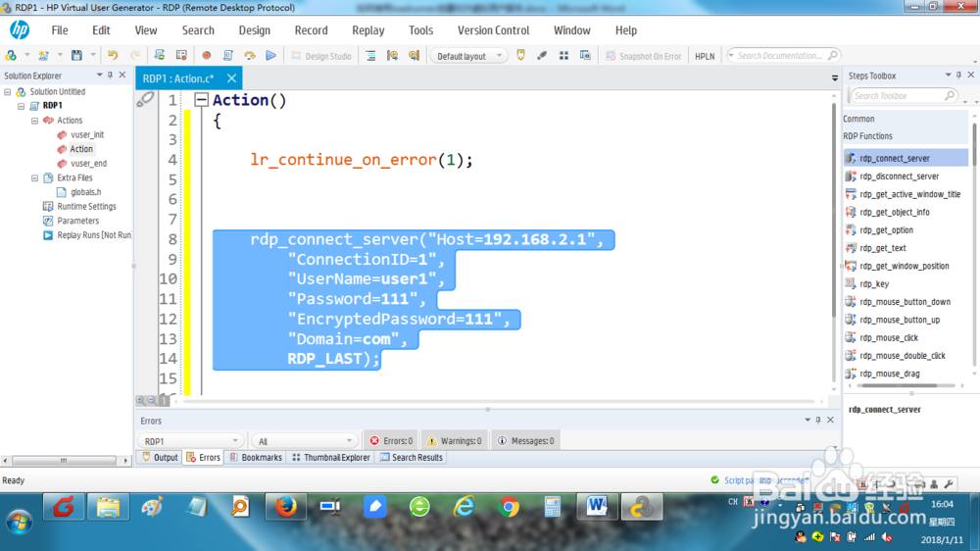
Task: Open the Steps Toolbox panel options arrow
Action: tap(948, 75)
